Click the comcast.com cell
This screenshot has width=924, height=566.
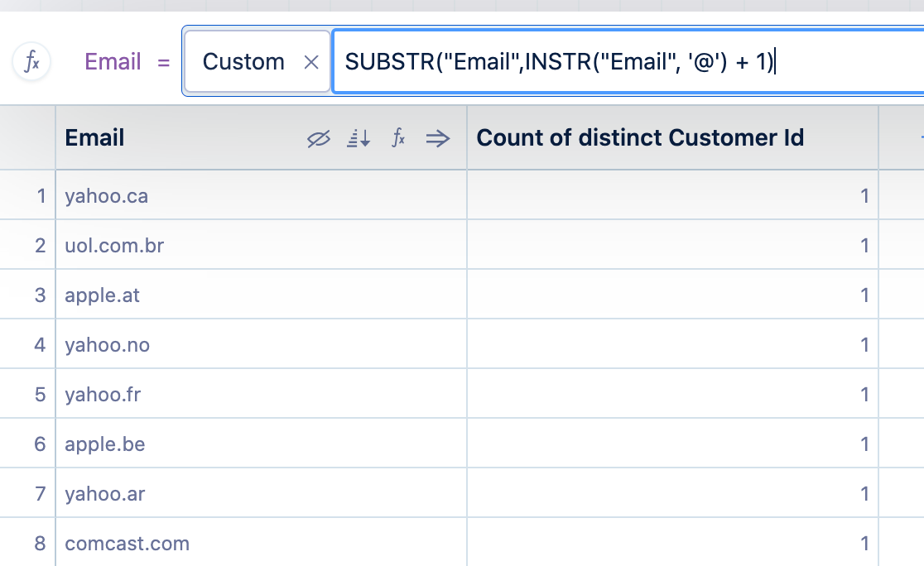click(x=261, y=543)
